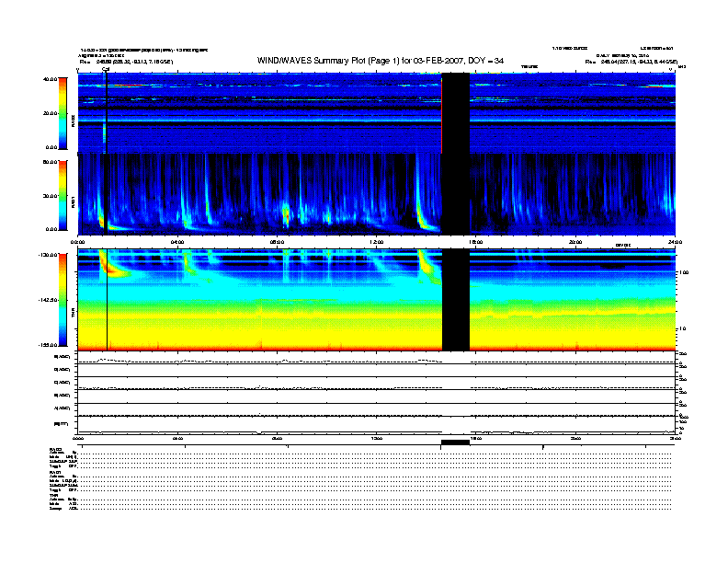Click the black data gap in TNR panel
This screenshot has width=728, height=563.
456,300
